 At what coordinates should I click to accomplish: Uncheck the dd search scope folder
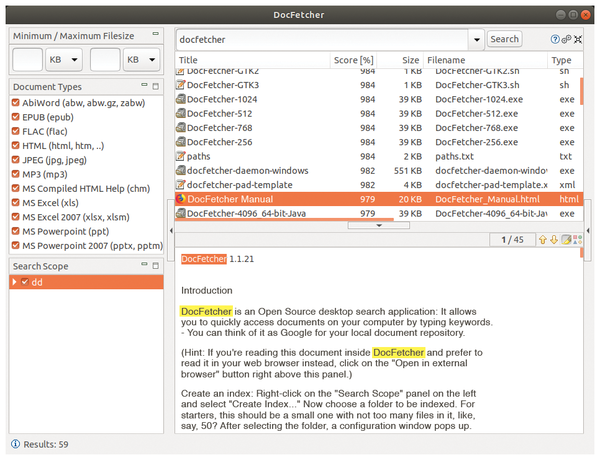(25, 282)
